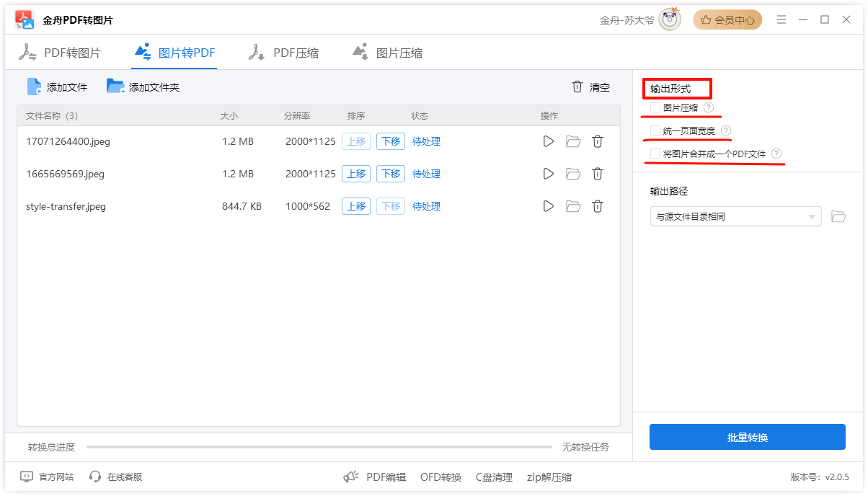This screenshot has height=496, width=868.
Task: Click the conversion total progress bar
Action: point(319,447)
